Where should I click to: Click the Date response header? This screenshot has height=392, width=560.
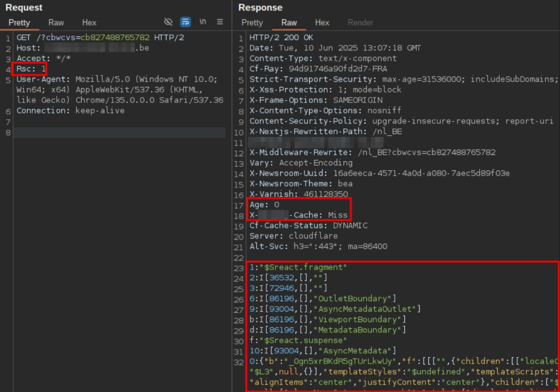(335, 48)
